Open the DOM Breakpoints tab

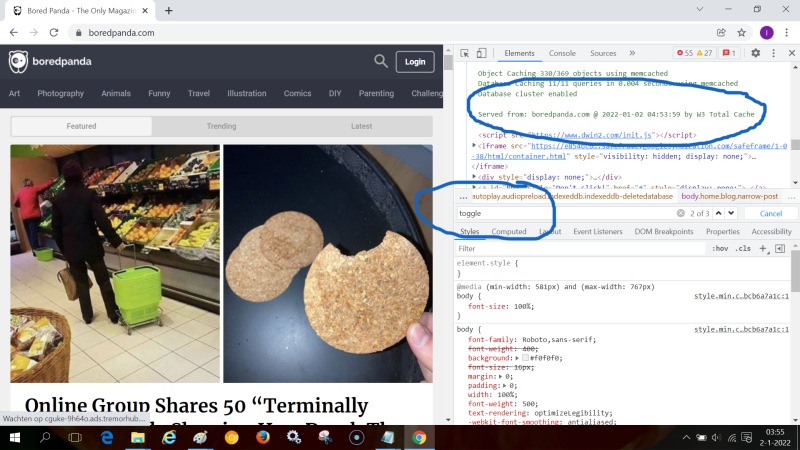click(x=664, y=231)
